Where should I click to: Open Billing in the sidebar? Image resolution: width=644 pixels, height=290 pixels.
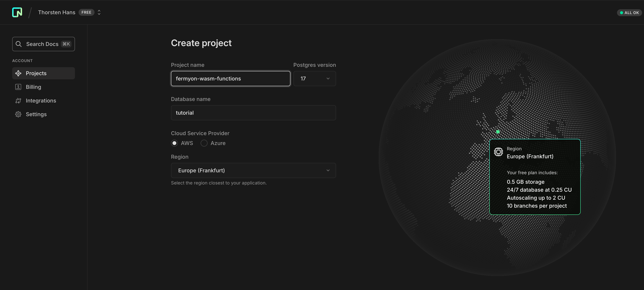coord(33,87)
